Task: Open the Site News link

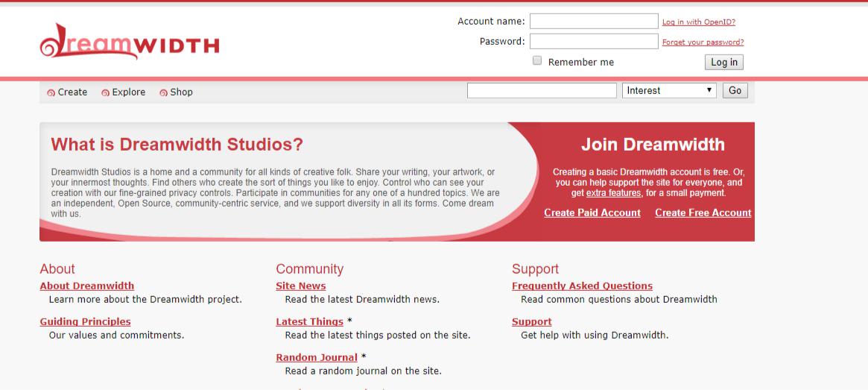Action: click(x=300, y=286)
